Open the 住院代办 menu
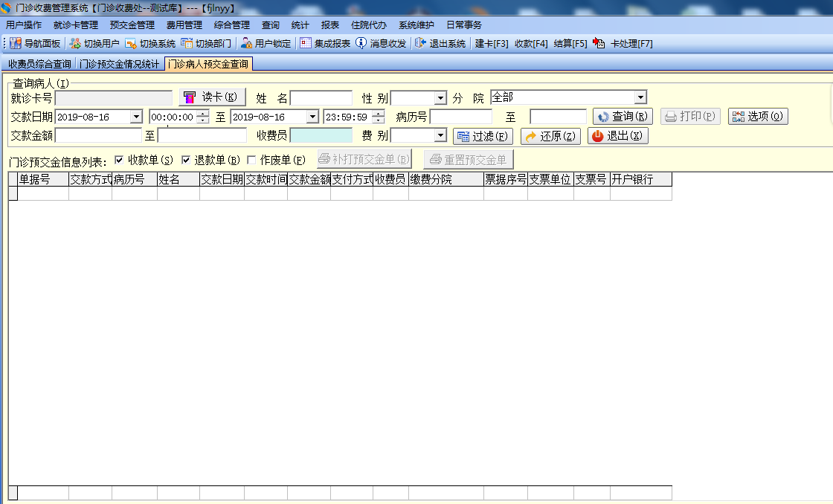The width and height of the screenshot is (833, 504). (x=369, y=25)
